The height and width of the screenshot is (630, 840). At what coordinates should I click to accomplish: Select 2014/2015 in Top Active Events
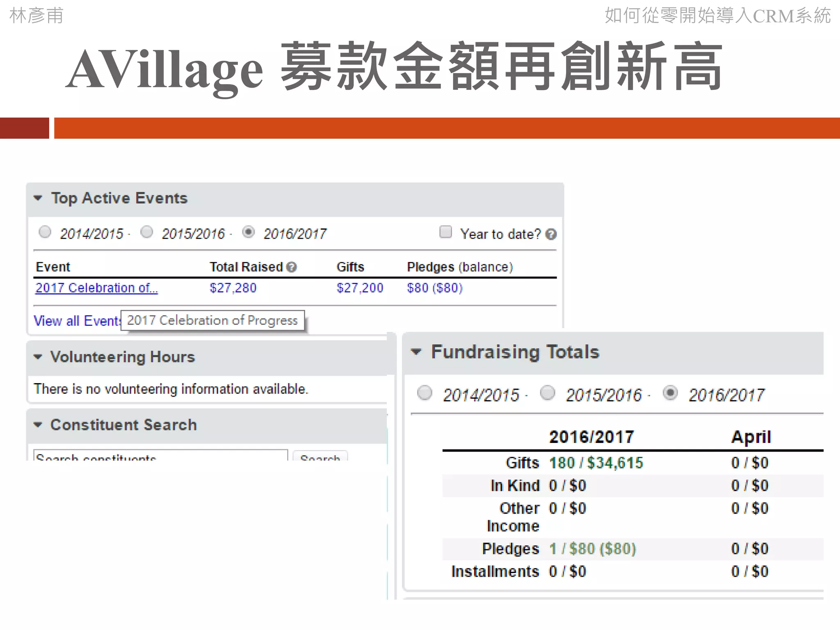(x=45, y=232)
